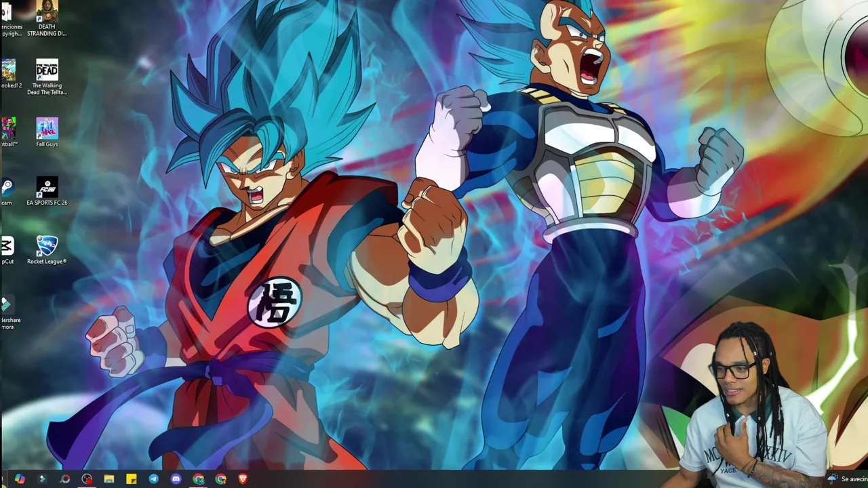This screenshot has width=868, height=488.
Task: Open Filmora from the taskbar
Action: (42, 479)
